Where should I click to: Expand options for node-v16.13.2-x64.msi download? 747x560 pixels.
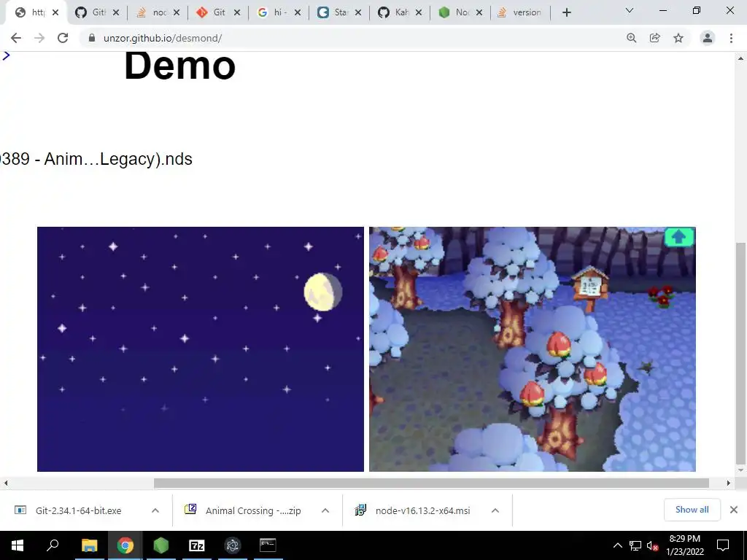[495, 510]
